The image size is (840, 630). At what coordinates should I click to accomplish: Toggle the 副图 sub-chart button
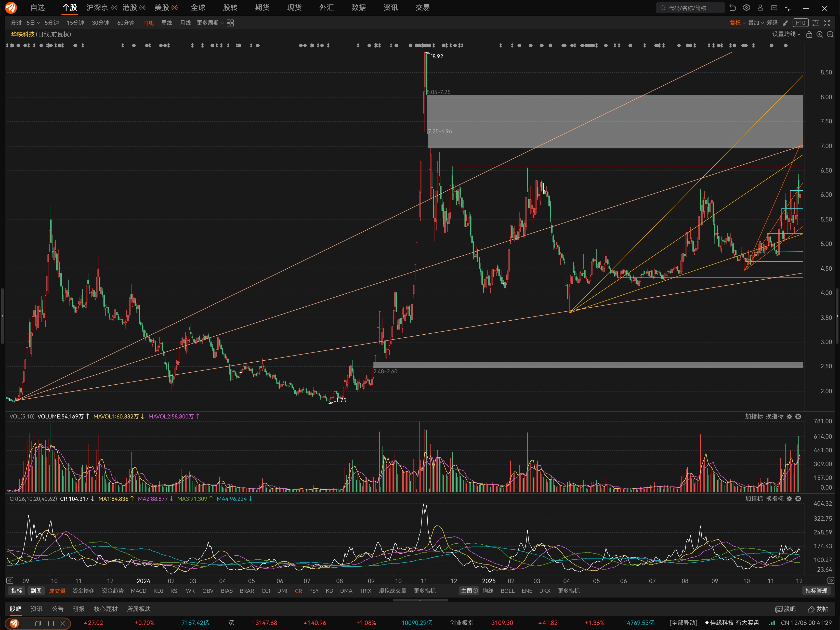pos(36,591)
